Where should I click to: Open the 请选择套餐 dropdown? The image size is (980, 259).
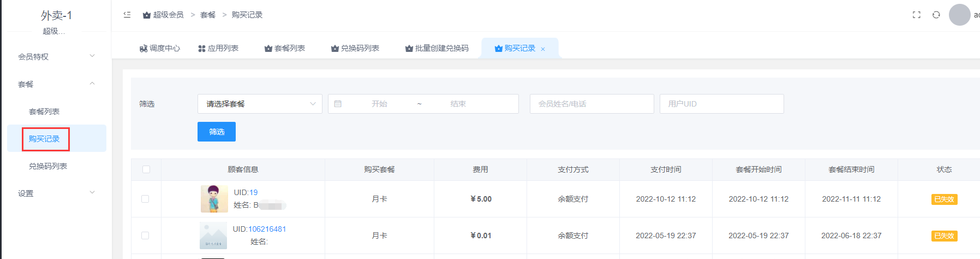coord(260,104)
